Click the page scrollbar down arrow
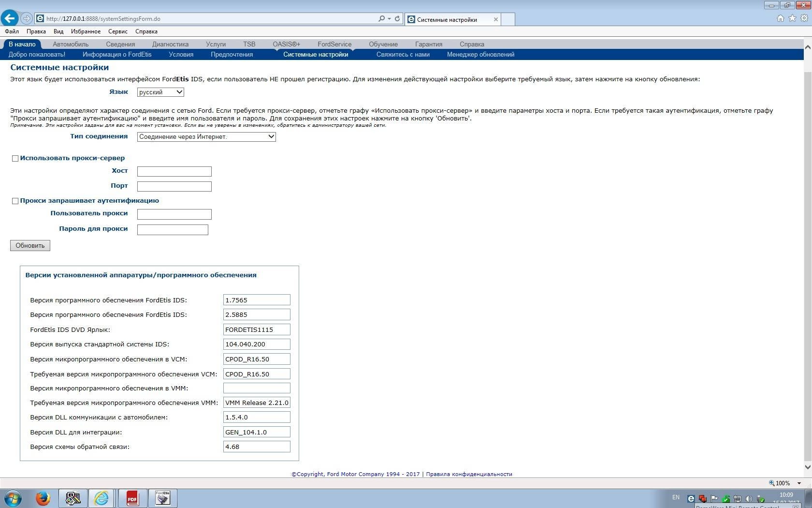The width and height of the screenshot is (812, 508). [807, 467]
